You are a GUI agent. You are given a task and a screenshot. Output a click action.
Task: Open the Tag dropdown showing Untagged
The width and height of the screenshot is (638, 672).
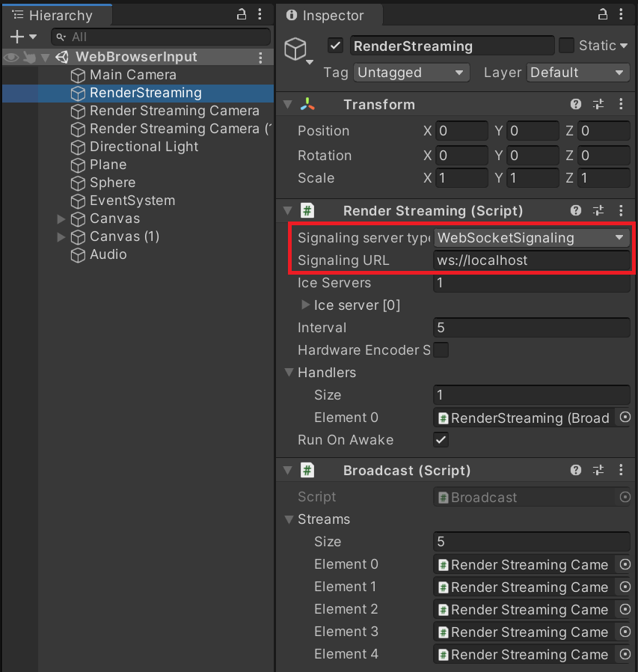point(411,73)
